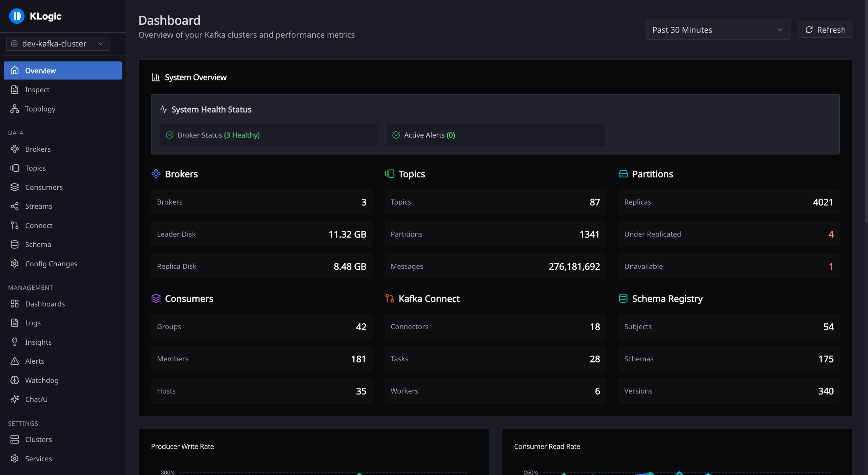The width and height of the screenshot is (868, 475).
Task: Click the cluster selector chevron arrow
Action: [x=101, y=44]
